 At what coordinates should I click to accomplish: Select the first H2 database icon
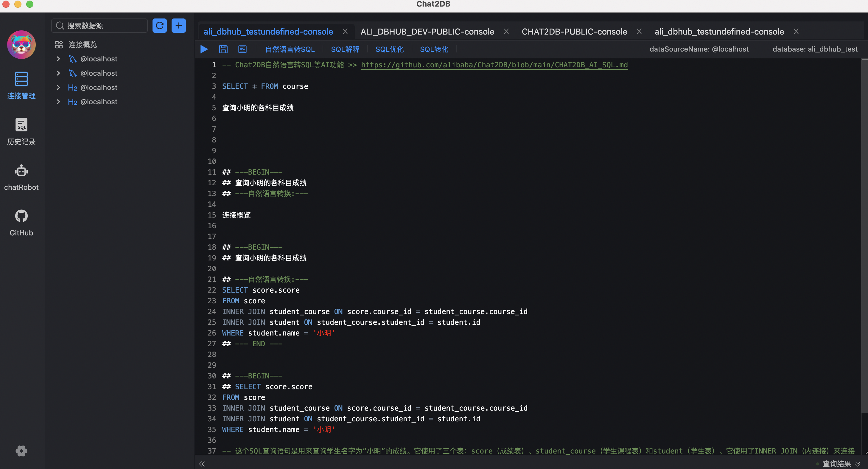[72, 88]
